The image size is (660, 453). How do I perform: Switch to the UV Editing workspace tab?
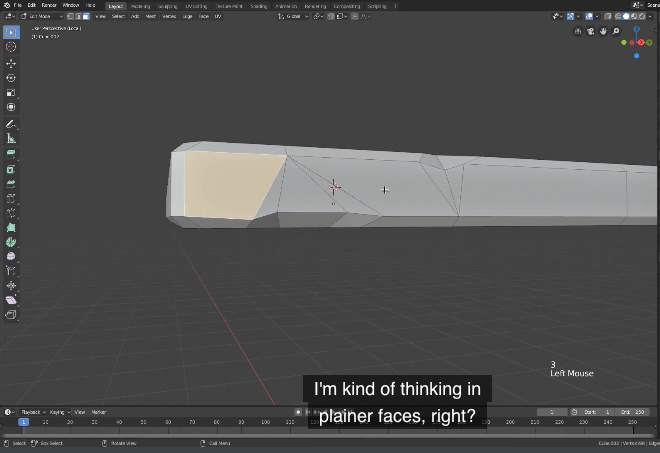196,6
